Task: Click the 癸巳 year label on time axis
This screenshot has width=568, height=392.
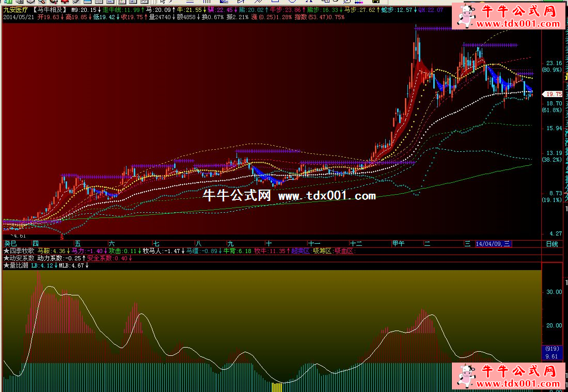Action: [11, 244]
